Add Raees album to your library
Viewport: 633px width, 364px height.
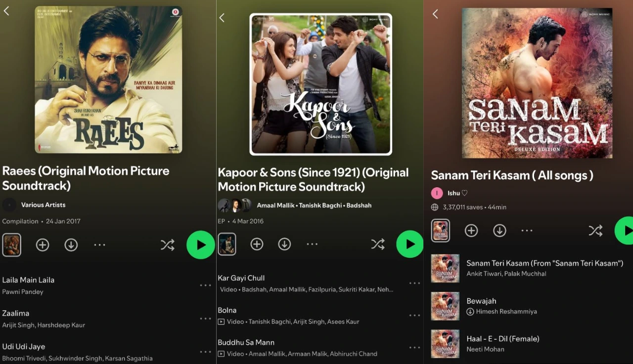pyautogui.click(x=43, y=245)
